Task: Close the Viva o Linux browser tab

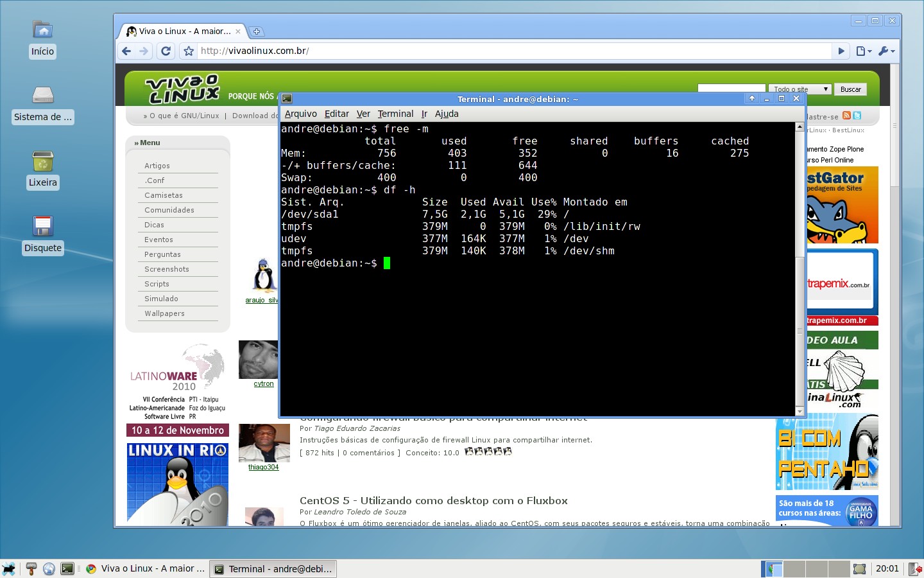Action: tap(238, 31)
